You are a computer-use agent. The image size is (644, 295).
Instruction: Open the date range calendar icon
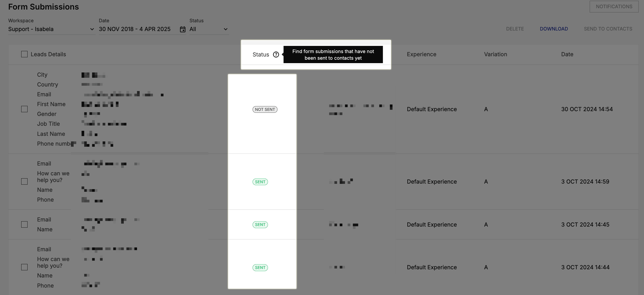coord(183,29)
